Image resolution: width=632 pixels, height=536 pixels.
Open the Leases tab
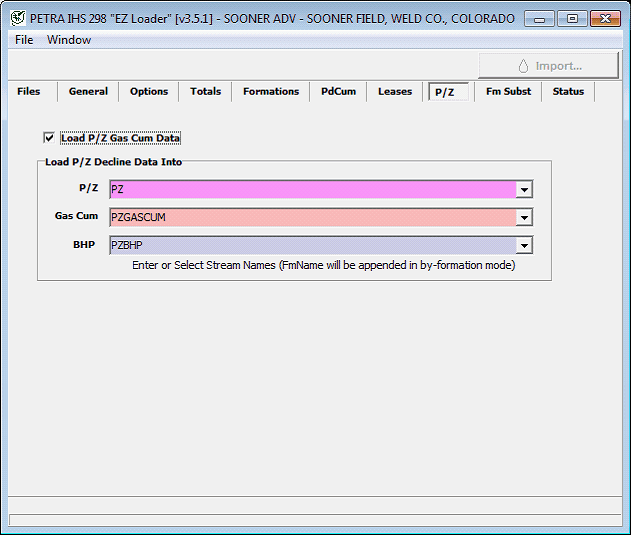[x=394, y=92]
